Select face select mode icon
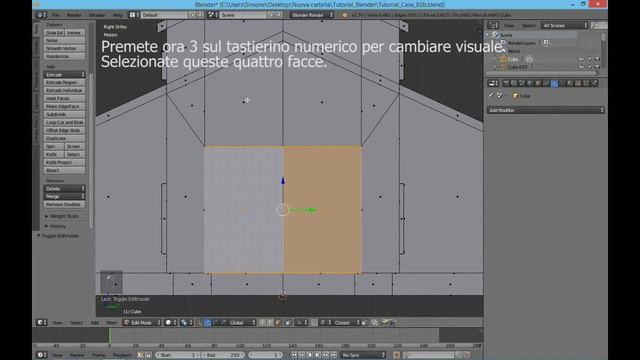640x360 pixels. pyautogui.click(x=278, y=322)
